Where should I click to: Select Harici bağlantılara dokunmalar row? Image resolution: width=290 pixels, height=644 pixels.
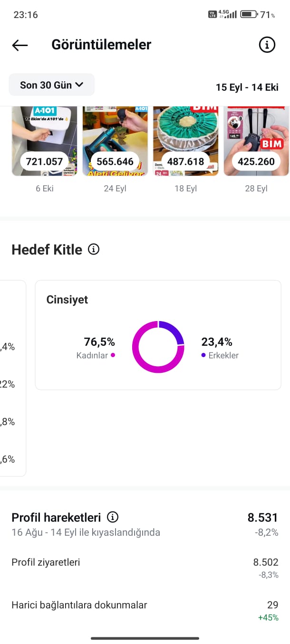(145, 611)
